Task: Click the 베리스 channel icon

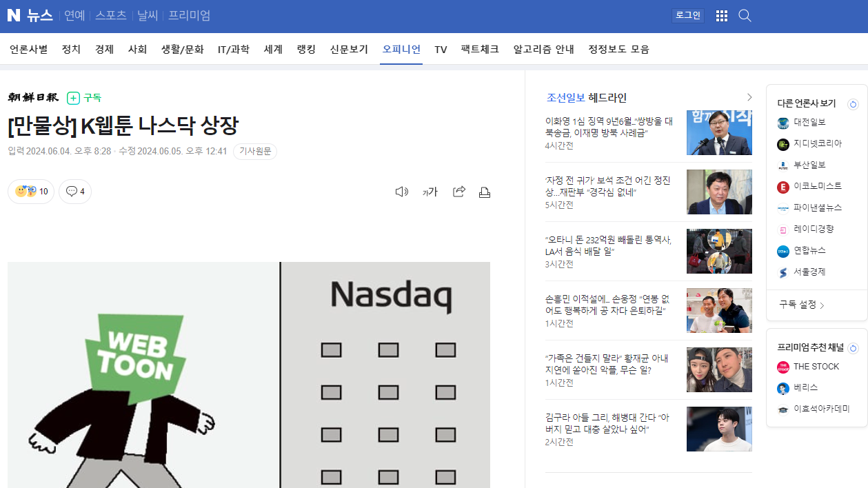Action: coord(783,389)
